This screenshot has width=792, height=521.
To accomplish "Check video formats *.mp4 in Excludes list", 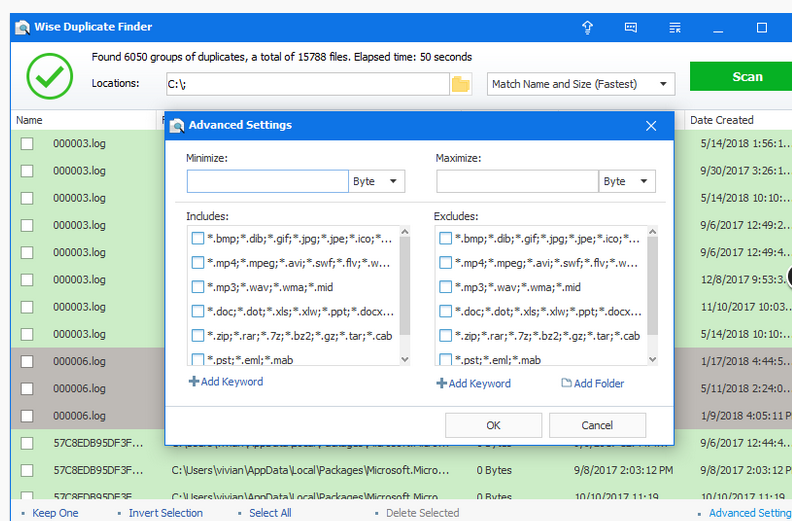I will click(445, 263).
